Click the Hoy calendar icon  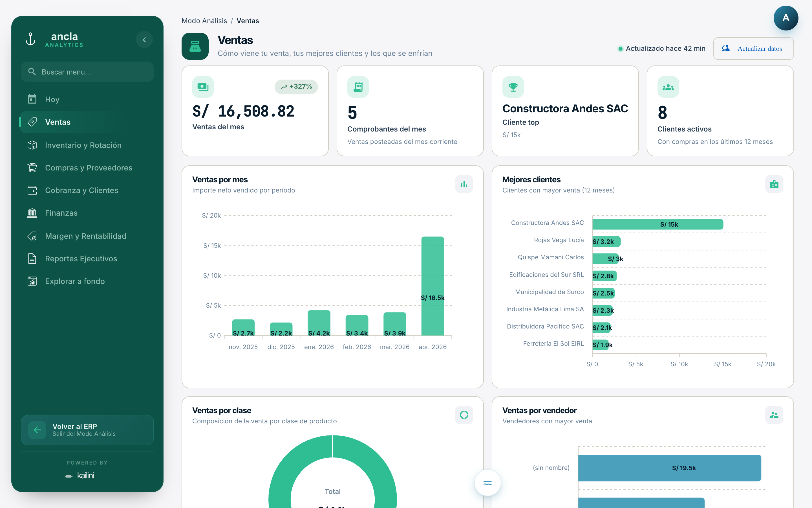click(32, 99)
